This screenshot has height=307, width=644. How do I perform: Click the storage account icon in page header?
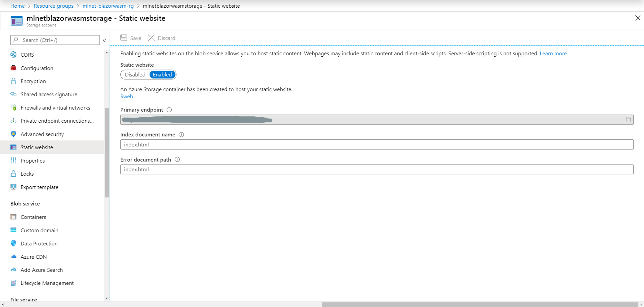16,20
